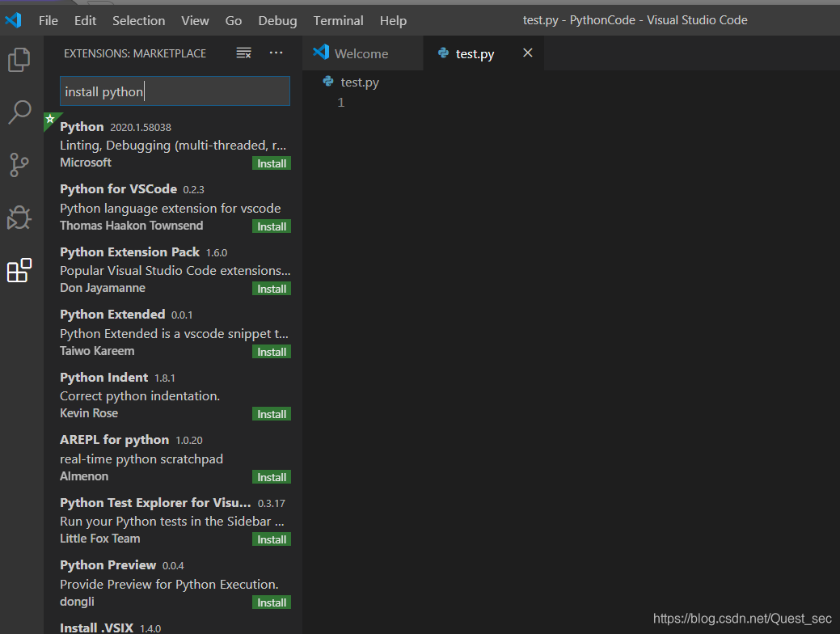Click publisher name dongli

click(77, 602)
